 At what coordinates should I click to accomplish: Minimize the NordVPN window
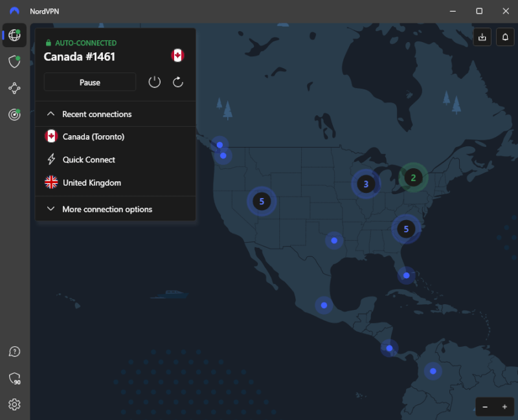pos(453,11)
